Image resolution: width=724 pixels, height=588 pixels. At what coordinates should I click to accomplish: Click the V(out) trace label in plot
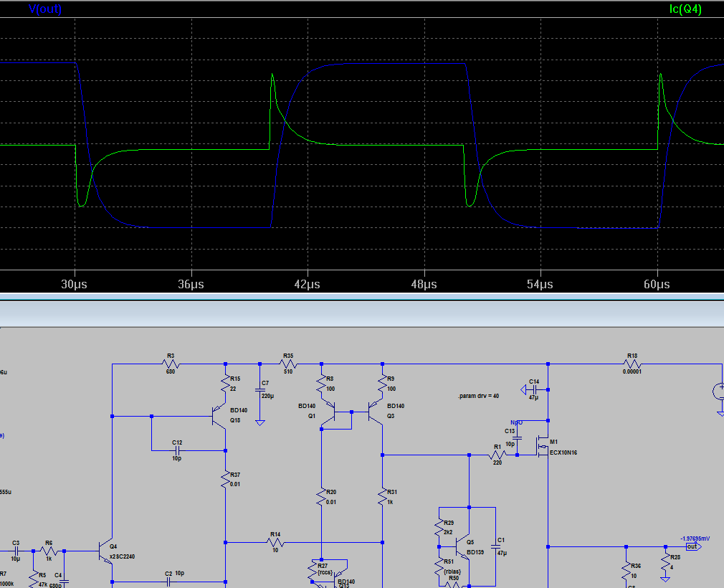tap(44, 9)
